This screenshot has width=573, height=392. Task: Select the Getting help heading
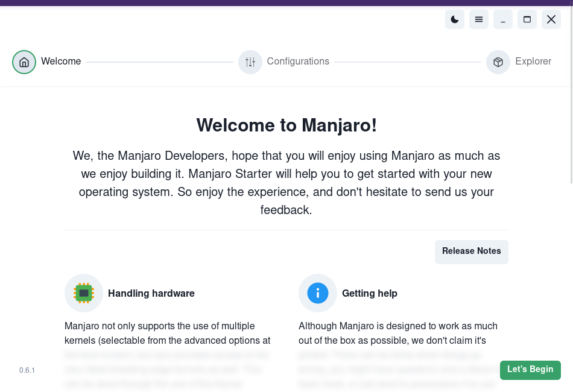(x=370, y=293)
